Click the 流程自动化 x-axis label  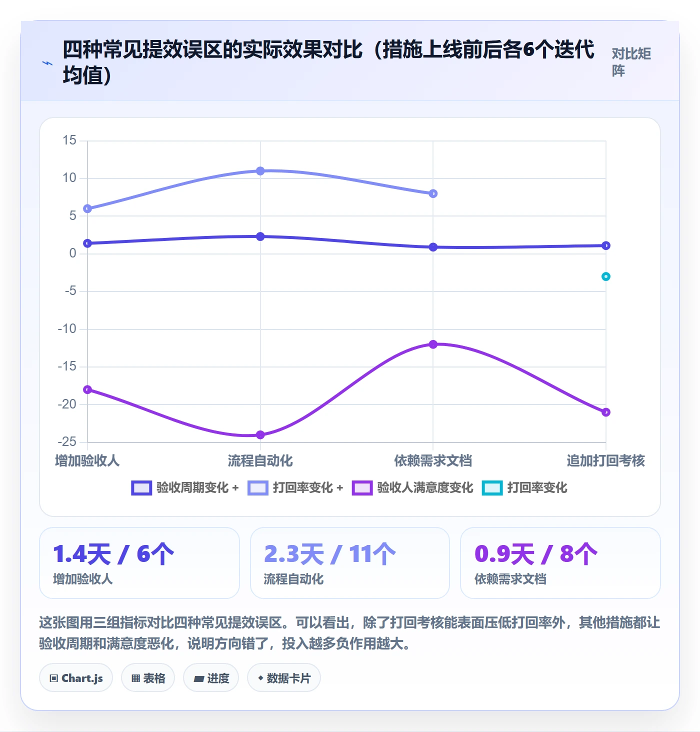click(260, 460)
